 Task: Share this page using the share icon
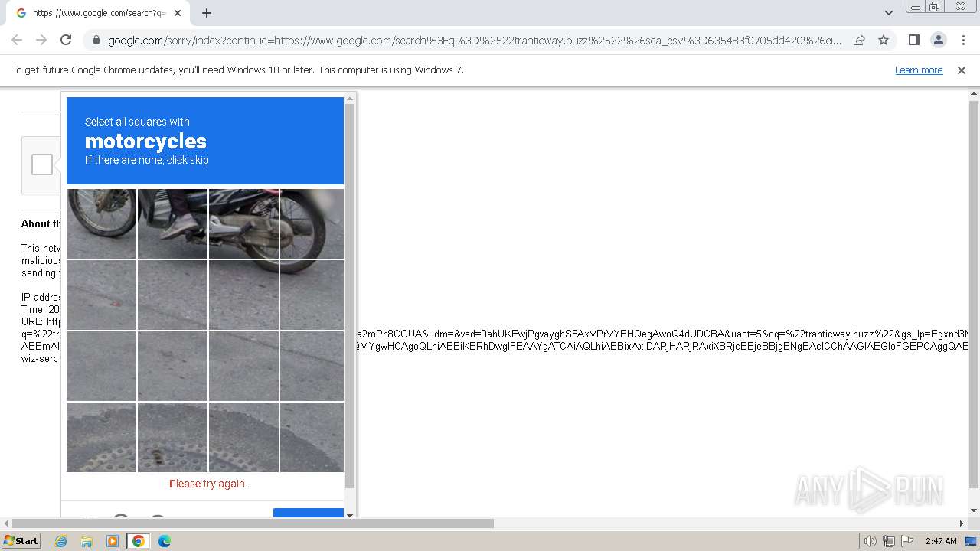[859, 40]
